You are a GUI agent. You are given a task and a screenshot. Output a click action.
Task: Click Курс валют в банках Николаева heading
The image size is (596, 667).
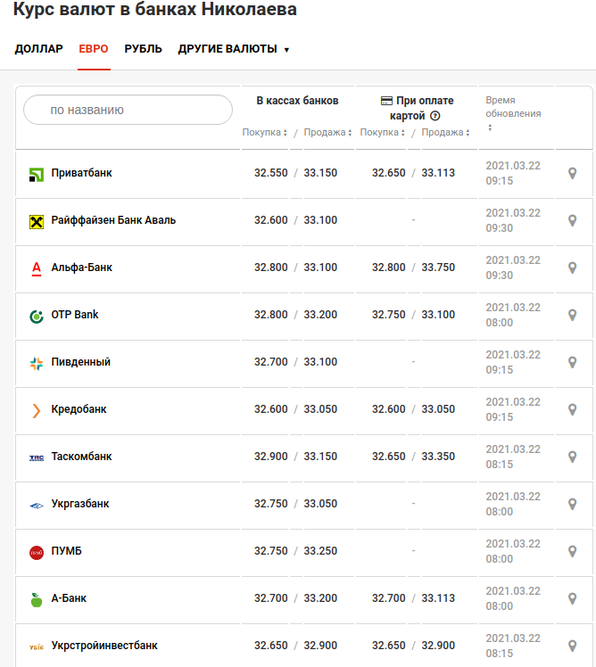[x=155, y=9]
